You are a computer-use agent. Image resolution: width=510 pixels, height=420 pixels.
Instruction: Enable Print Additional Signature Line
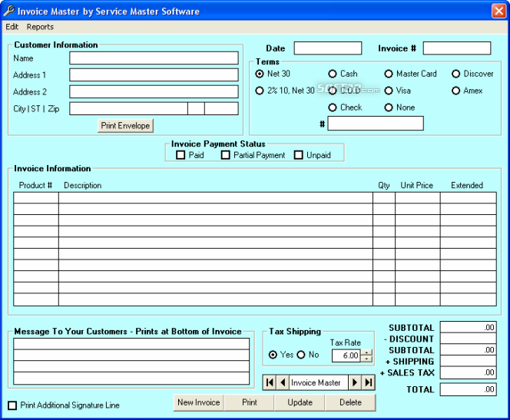[12, 405]
